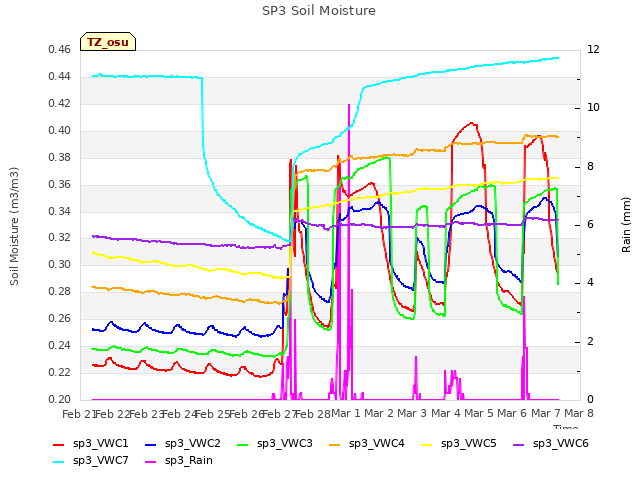Click the 0.40 y-axis tick label

point(59,131)
